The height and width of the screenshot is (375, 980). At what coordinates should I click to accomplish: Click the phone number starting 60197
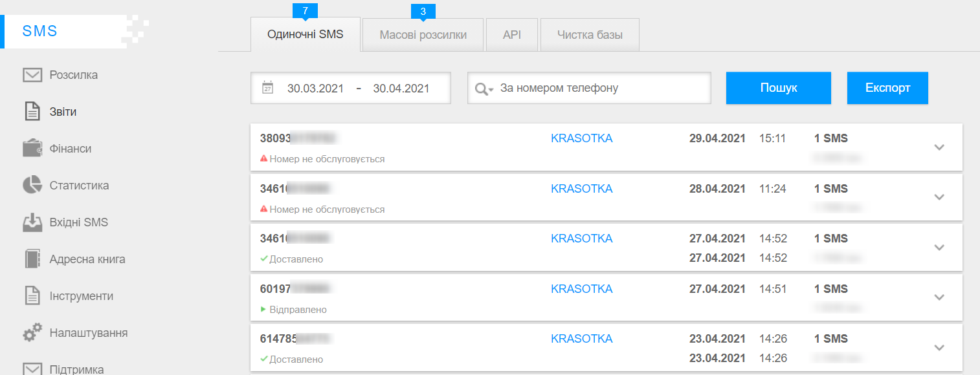(296, 289)
